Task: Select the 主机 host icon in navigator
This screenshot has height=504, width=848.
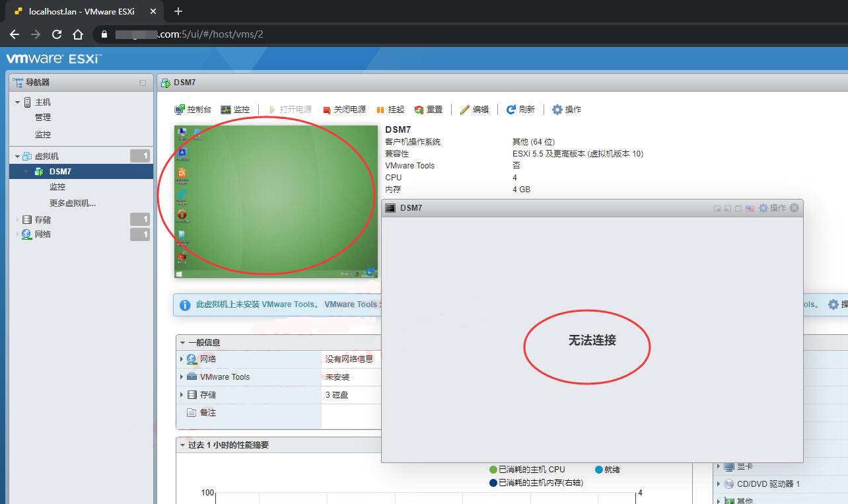Action: pyautogui.click(x=28, y=102)
